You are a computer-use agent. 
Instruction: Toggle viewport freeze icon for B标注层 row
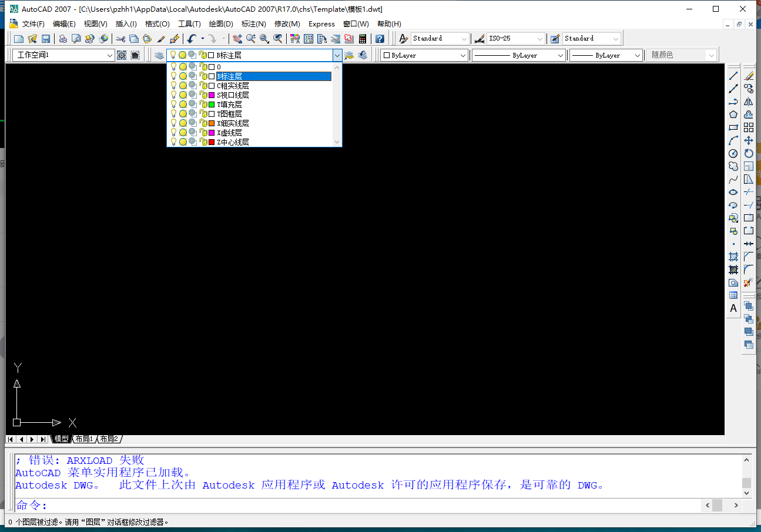[x=192, y=76]
